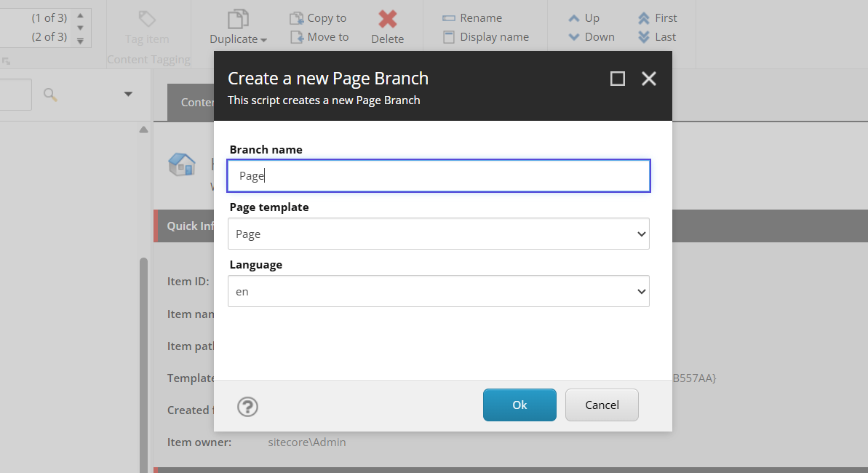Open the Duplicate dropdown in ribbon
This screenshot has width=868, height=473.
pos(239,39)
